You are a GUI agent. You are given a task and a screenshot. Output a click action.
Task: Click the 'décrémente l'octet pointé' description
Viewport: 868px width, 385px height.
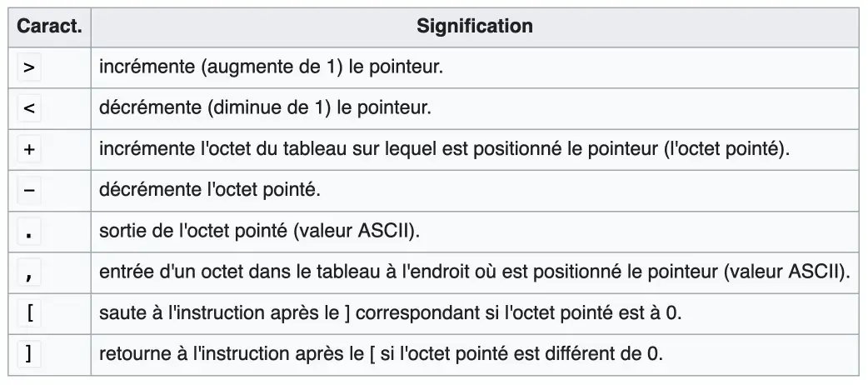pos(211,190)
